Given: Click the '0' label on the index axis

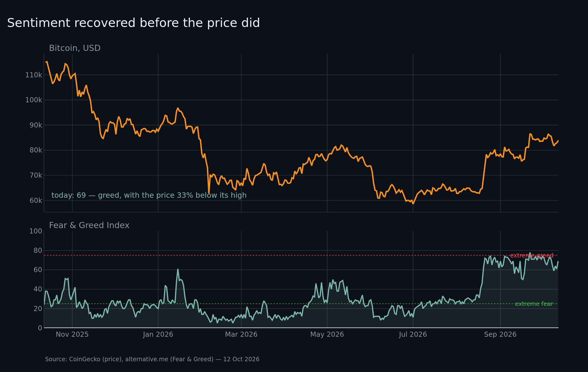Looking at the screenshot, I should click(x=40, y=328).
